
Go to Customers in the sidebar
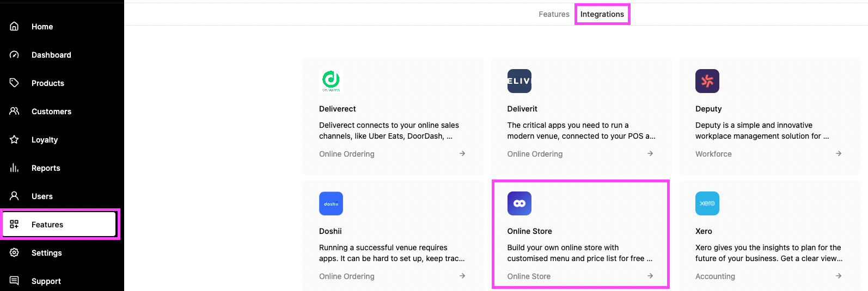click(x=51, y=112)
